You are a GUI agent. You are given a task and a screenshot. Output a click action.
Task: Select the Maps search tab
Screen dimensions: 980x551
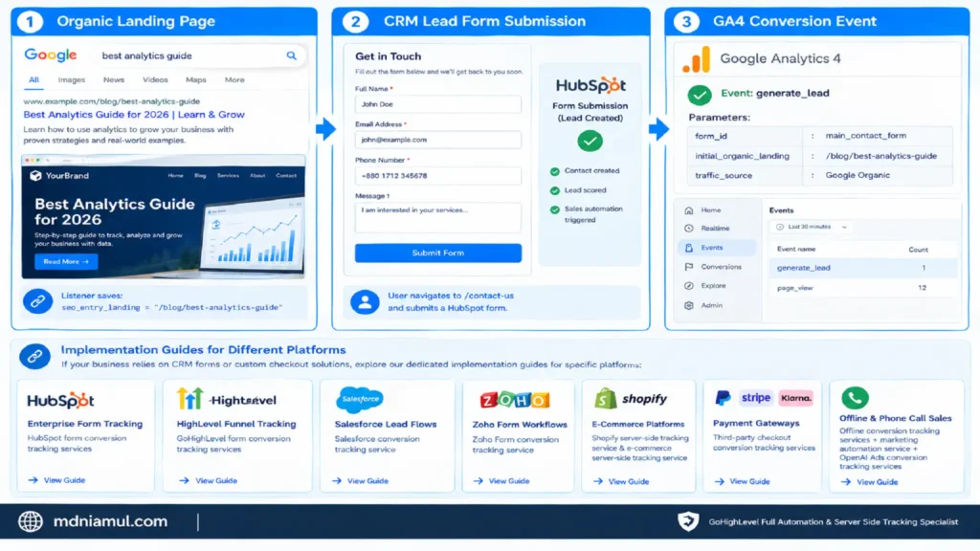coord(195,80)
